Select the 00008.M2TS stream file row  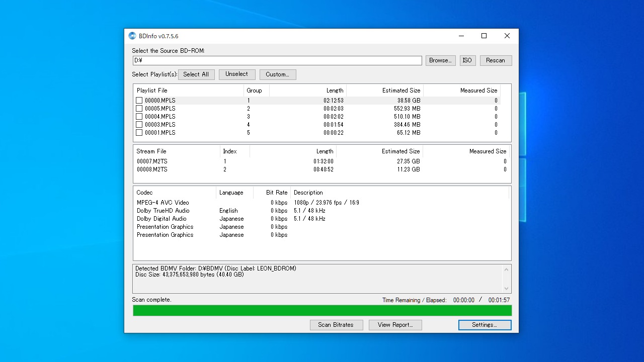pos(322,169)
